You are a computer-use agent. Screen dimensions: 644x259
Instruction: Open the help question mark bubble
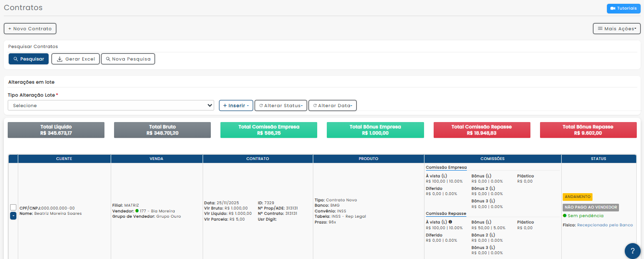click(632, 251)
